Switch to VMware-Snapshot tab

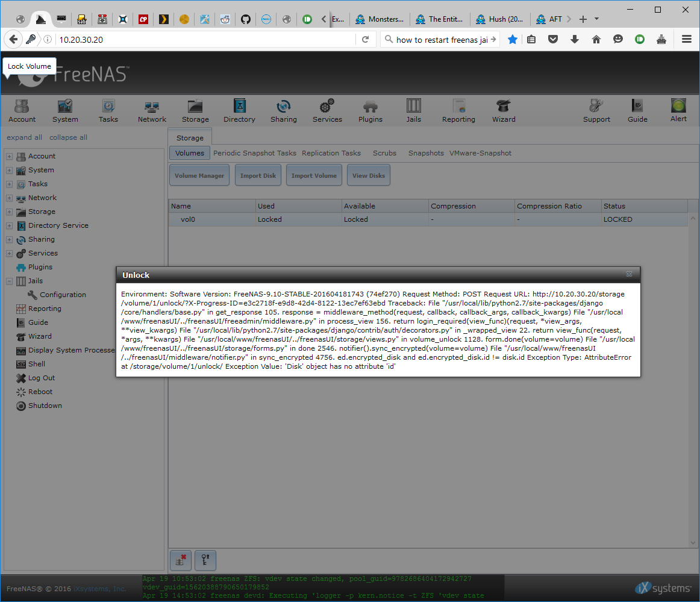pyautogui.click(x=480, y=153)
